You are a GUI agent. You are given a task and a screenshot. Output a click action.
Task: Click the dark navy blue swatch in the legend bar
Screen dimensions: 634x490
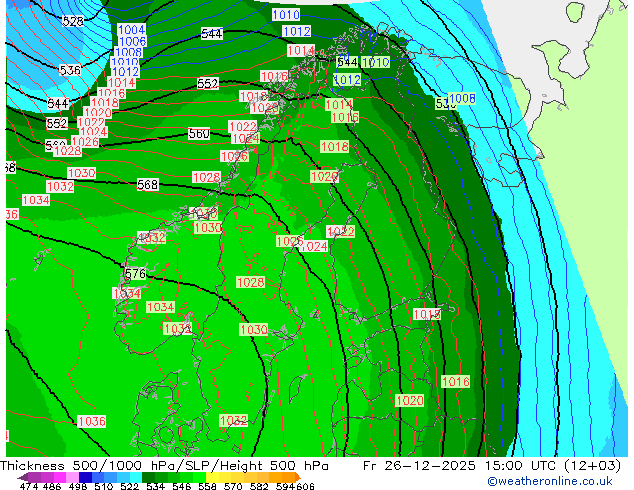click(x=85, y=477)
